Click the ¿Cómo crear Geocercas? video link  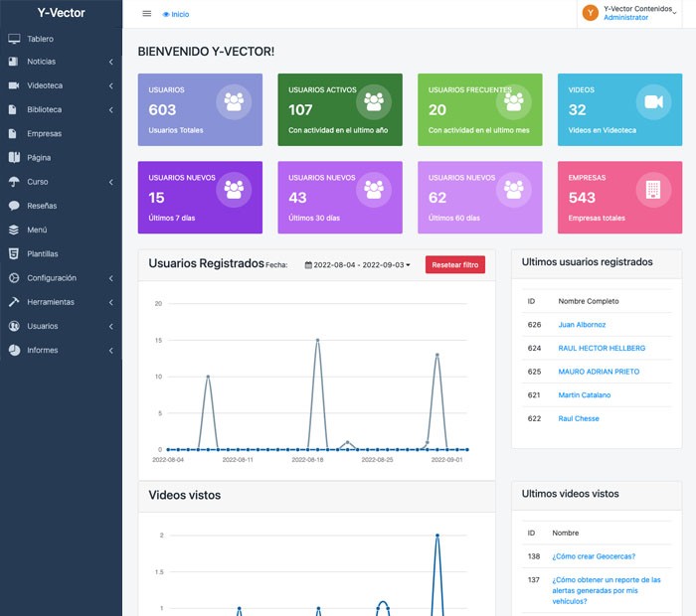point(593,556)
